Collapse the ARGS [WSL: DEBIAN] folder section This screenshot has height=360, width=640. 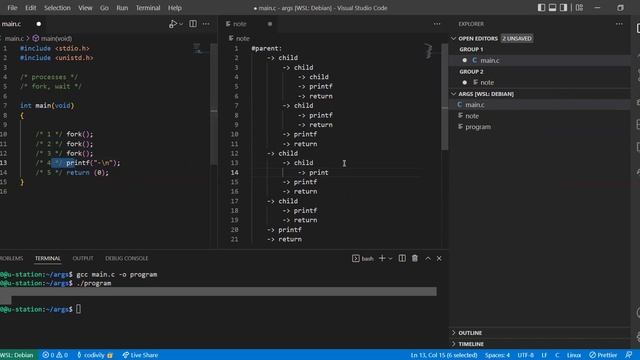tap(486, 94)
